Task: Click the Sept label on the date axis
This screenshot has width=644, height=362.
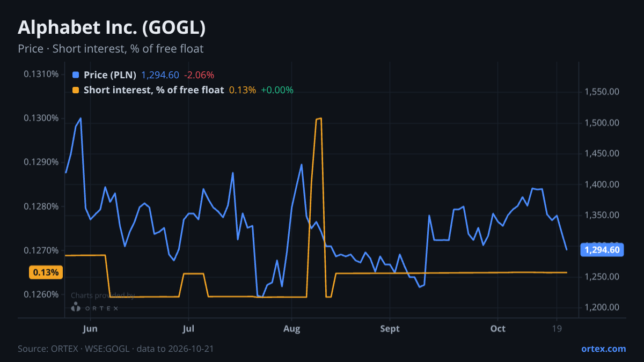Action: pos(390,329)
